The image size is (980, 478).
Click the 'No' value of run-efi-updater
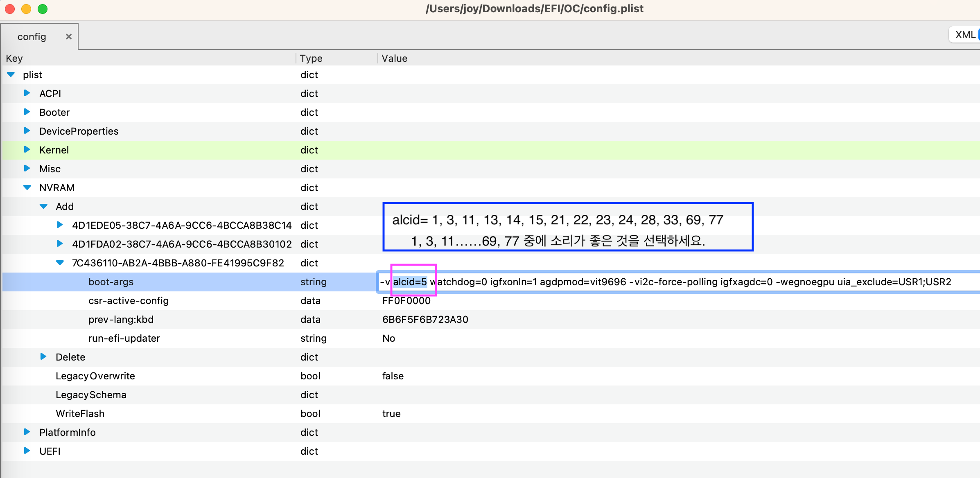click(389, 338)
